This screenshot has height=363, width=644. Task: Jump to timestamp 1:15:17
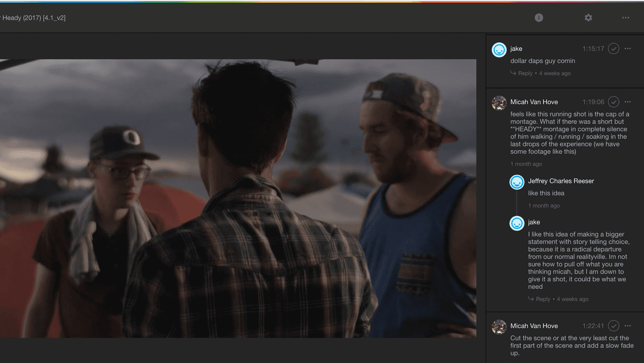(593, 49)
